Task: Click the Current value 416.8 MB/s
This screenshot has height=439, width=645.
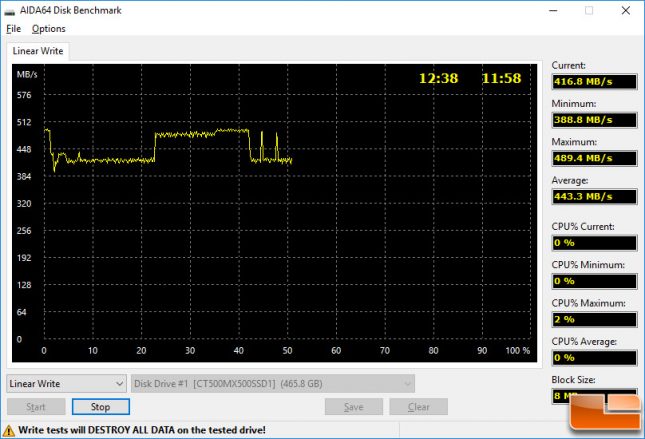Action: pos(594,81)
